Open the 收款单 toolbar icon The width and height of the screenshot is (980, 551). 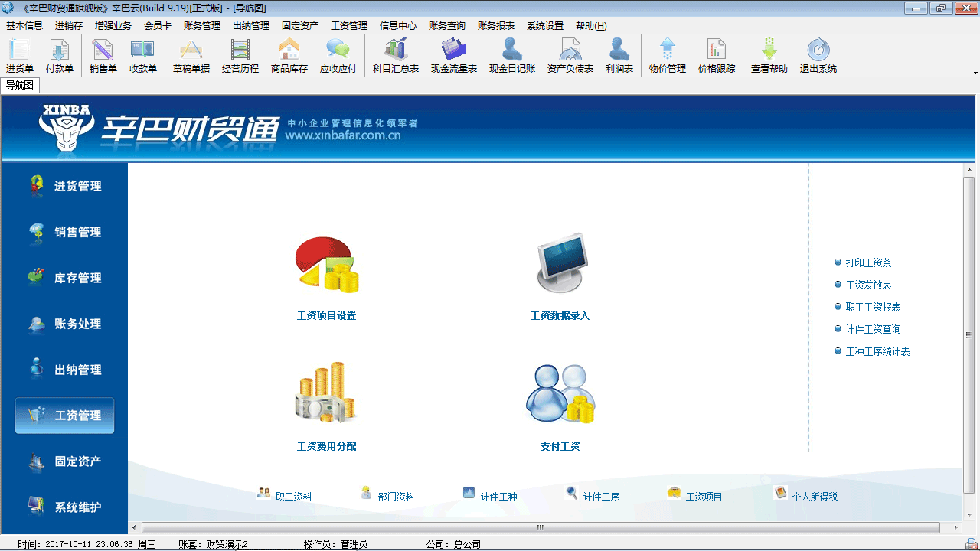click(142, 56)
